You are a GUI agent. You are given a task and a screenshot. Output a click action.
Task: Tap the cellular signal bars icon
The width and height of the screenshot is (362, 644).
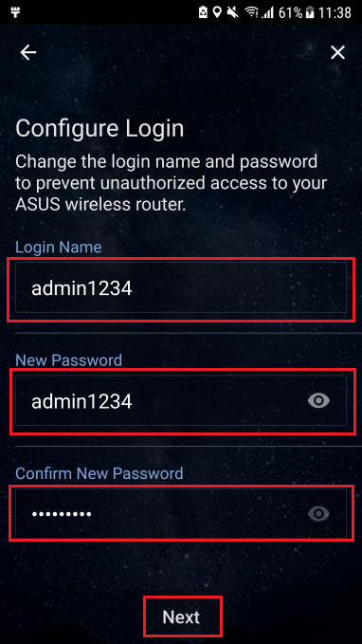coord(267,12)
